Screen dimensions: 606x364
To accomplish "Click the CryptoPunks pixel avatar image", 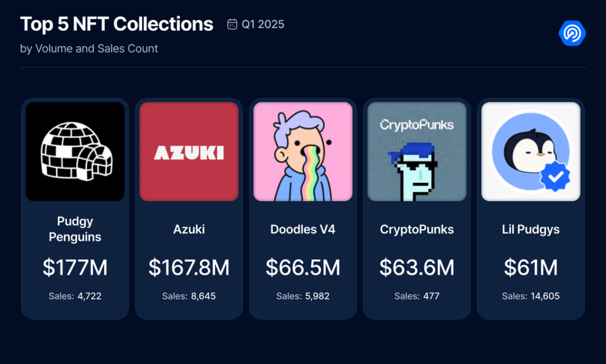I will tap(417, 152).
